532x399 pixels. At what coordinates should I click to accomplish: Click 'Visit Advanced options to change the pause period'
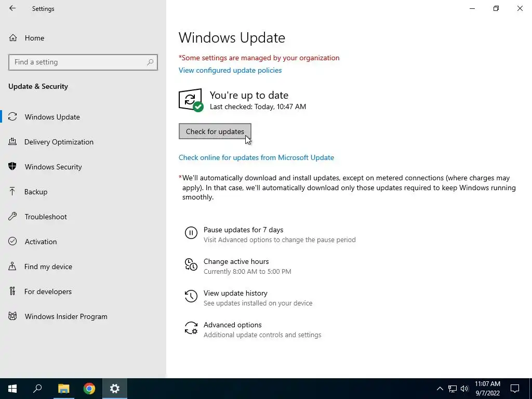(280, 240)
